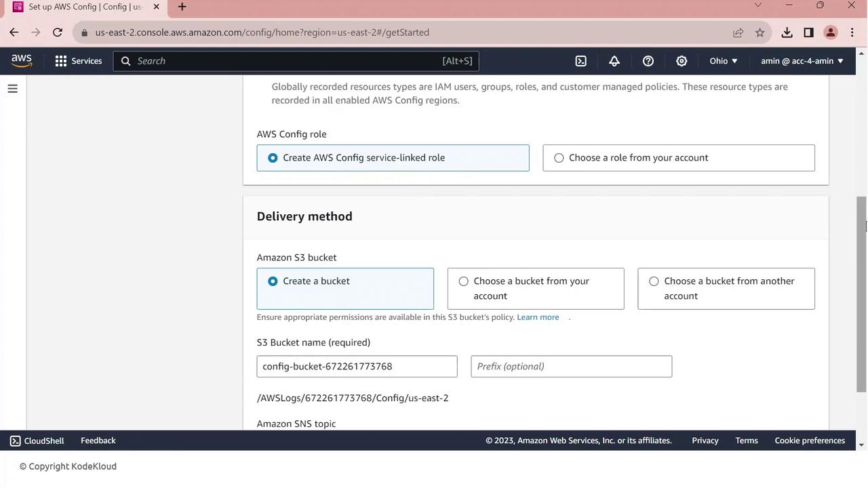This screenshot has width=868, height=488.
Task: Open the Ohio region dropdown
Action: [x=724, y=61]
